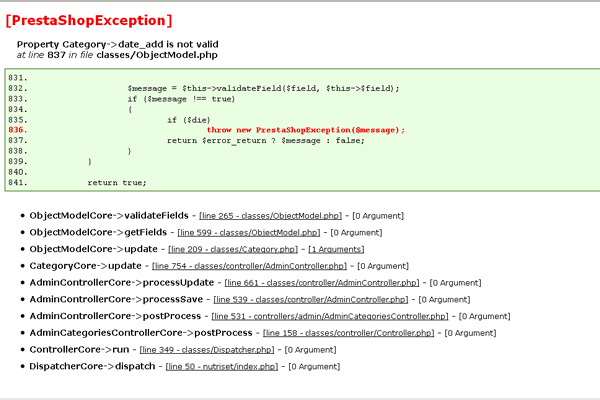Click 'DispatcherCore->dispatch' trace entry

pyautogui.click(x=92, y=367)
